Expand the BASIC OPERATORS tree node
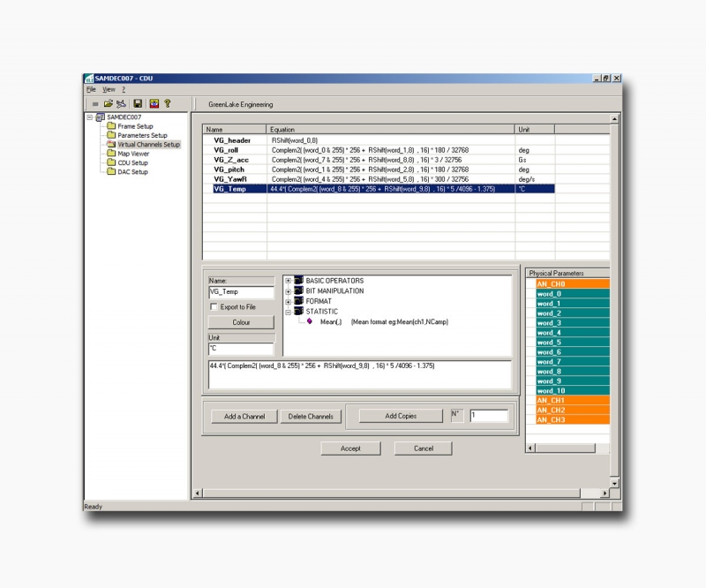The image size is (706, 588). pyautogui.click(x=288, y=281)
